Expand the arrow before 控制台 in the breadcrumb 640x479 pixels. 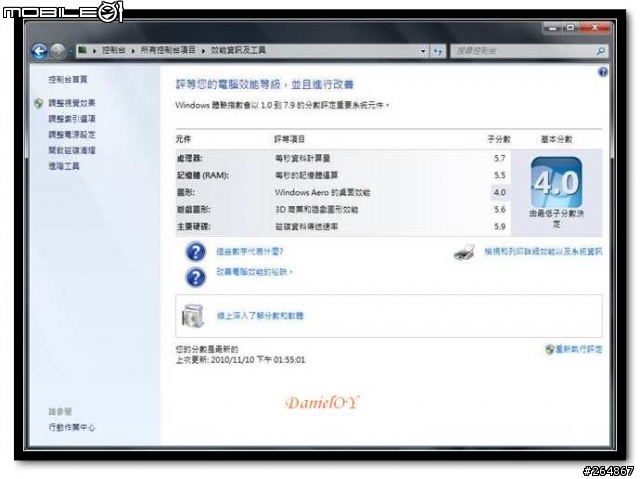click(95, 51)
